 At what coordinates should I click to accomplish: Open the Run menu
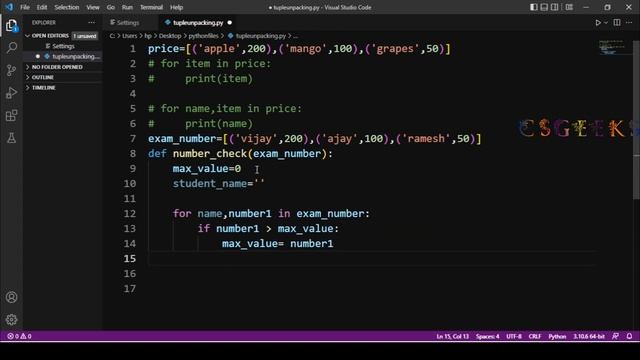pyautogui.click(x=127, y=7)
